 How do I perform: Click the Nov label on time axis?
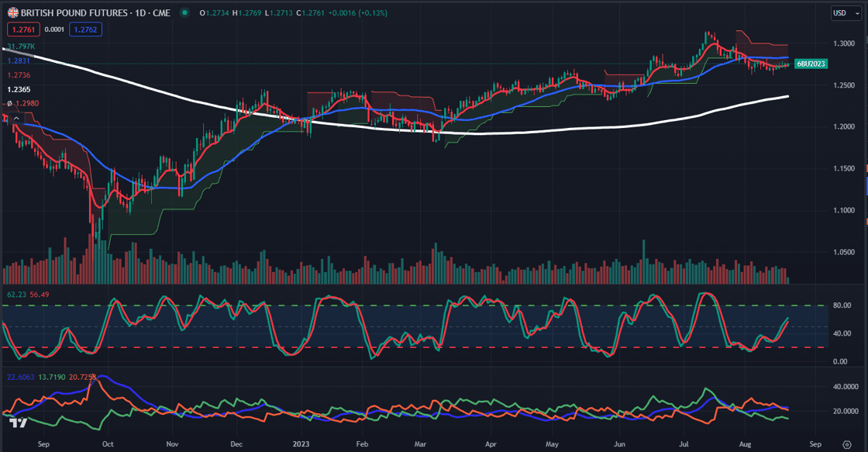[172, 444]
